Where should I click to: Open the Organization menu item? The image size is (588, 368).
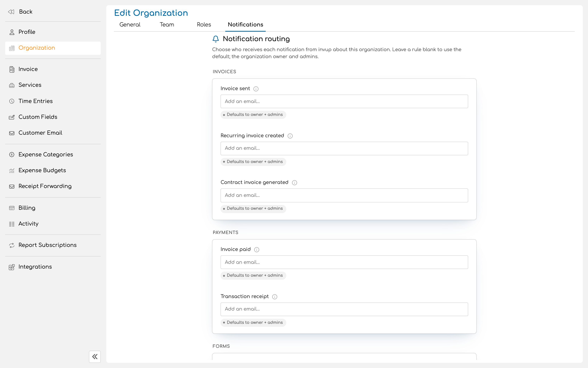(x=53, y=48)
